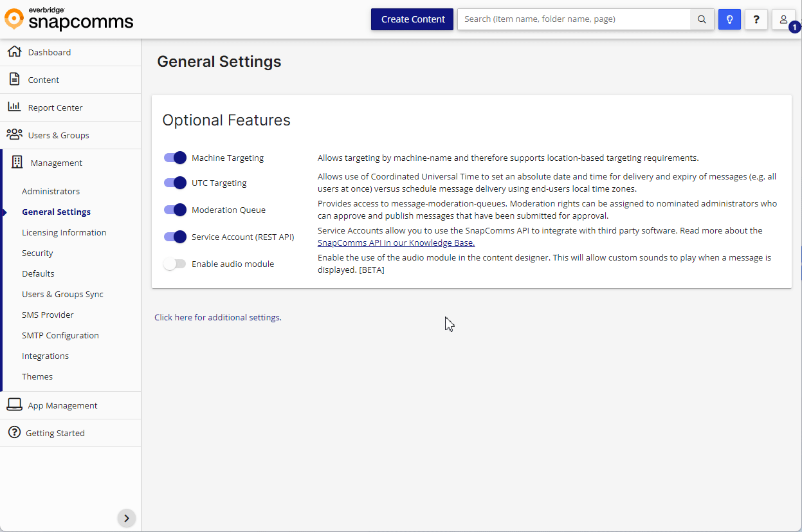
Task: Click the Management building icon
Action: (17, 162)
